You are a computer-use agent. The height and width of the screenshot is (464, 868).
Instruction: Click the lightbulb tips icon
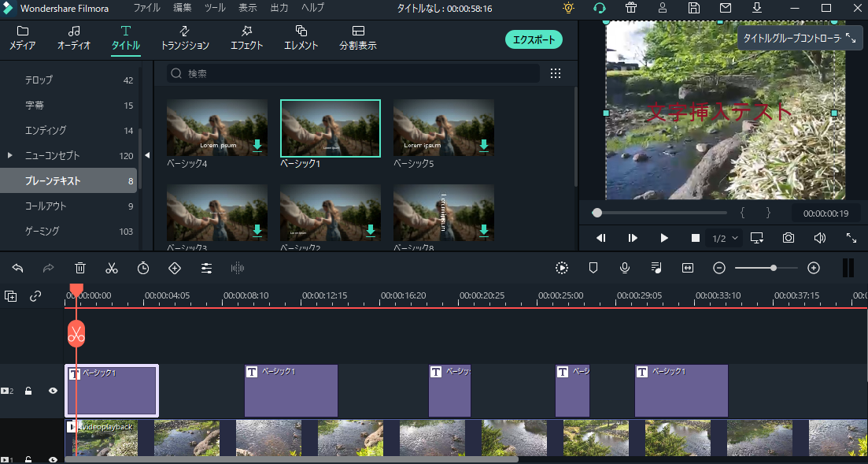[568, 8]
